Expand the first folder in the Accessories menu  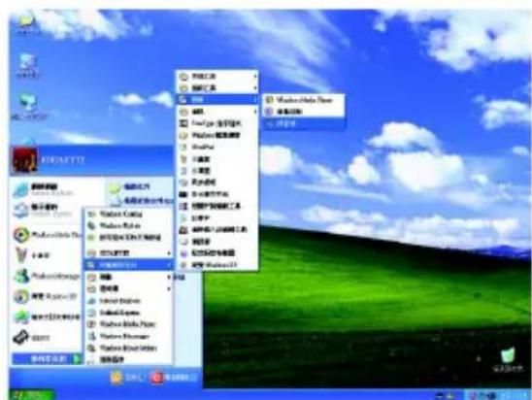point(216,77)
